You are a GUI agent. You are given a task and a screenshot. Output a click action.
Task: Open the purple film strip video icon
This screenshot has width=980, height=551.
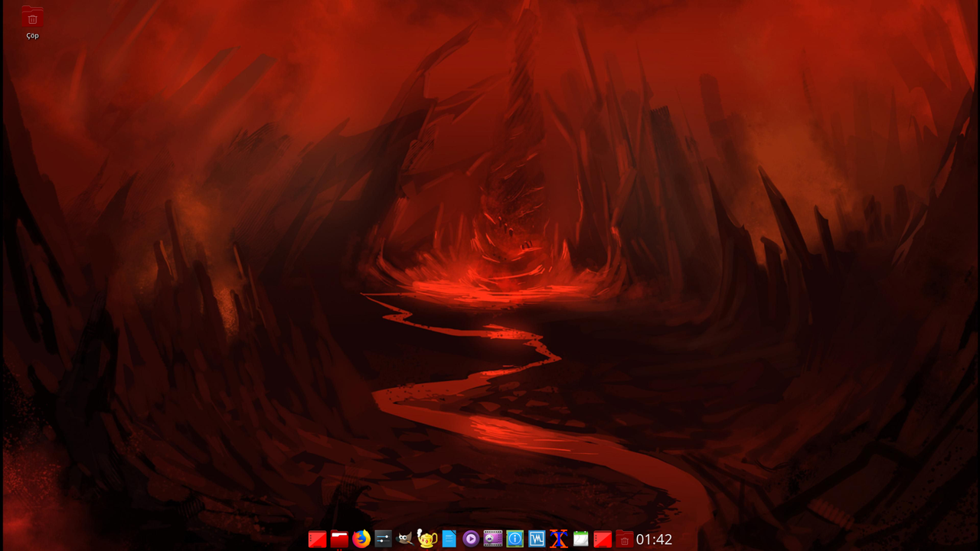coord(493,540)
